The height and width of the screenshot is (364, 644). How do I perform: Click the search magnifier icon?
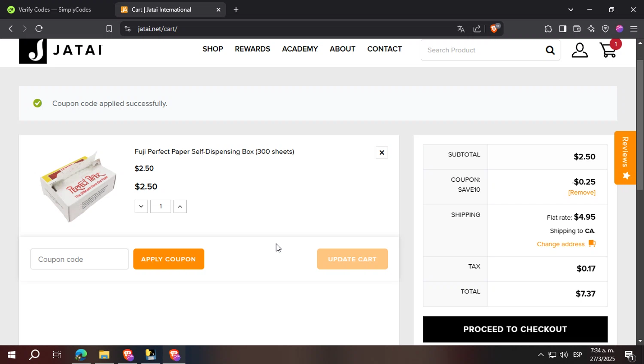(x=550, y=50)
